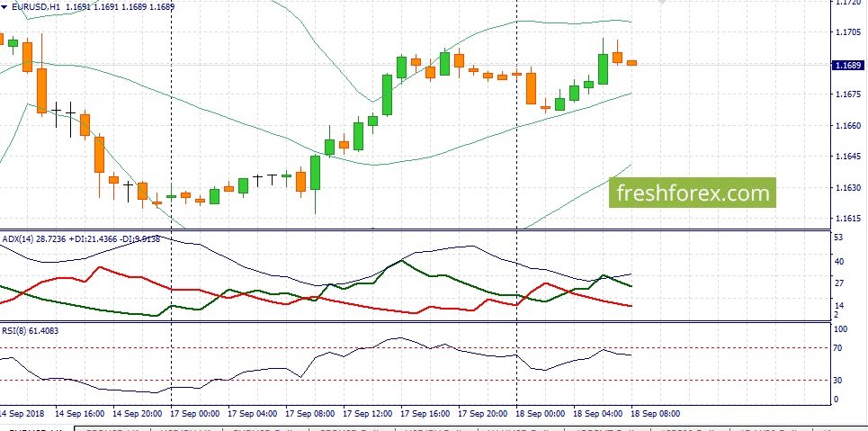
Task: Click price scale value 1.1615
Action: (x=846, y=219)
